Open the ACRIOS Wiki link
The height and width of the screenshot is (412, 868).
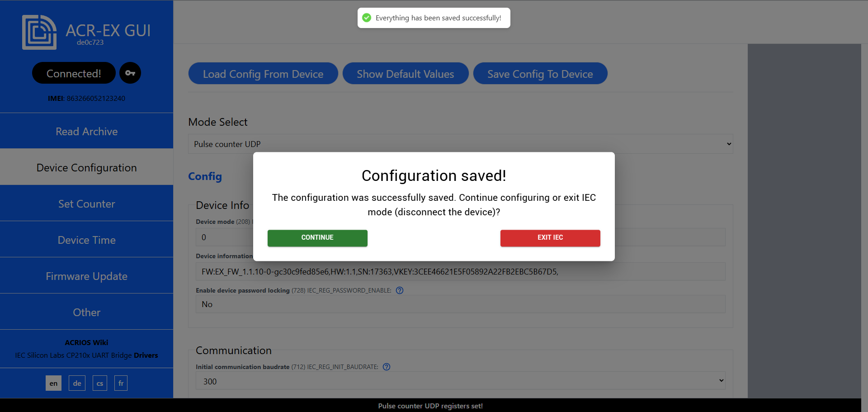click(x=86, y=342)
